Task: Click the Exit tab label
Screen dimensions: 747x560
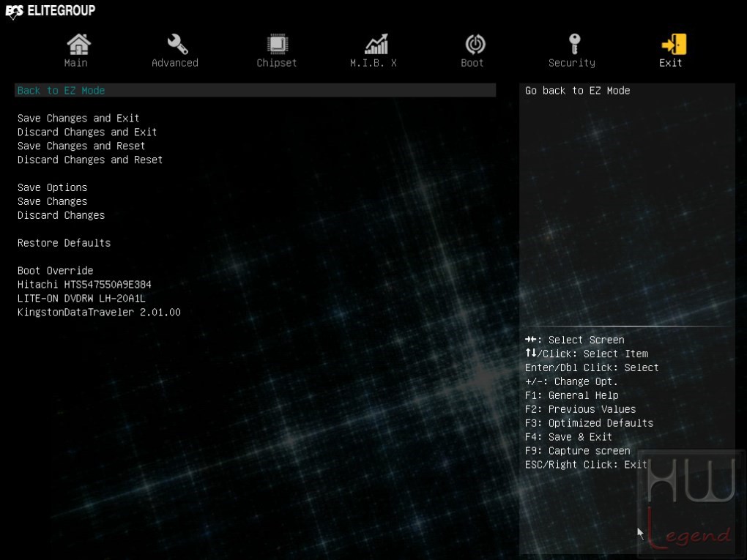Action: 670,63
